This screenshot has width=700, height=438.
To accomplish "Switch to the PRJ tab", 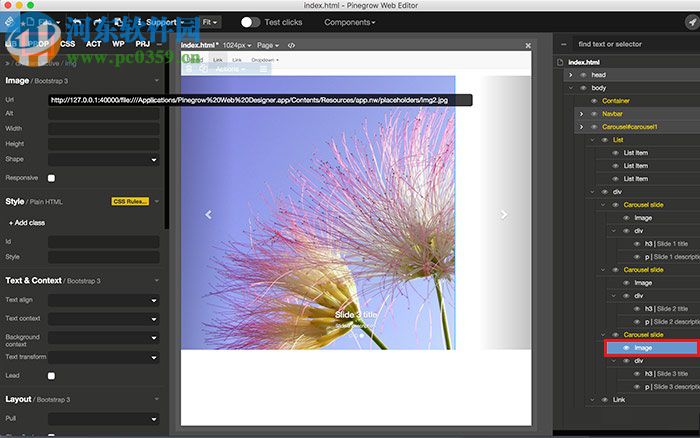I will 142,44.
